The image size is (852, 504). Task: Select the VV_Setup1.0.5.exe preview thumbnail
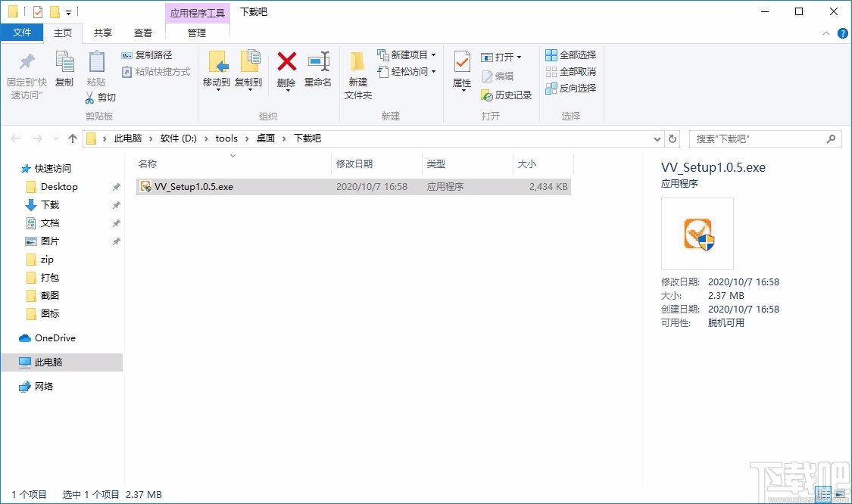[697, 233]
